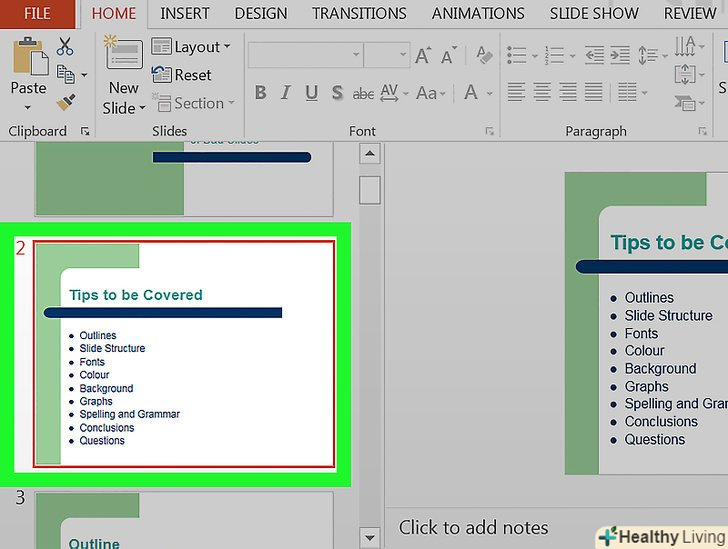The width and height of the screenshot is (728, 549).
Task: Click the Columns icon in Paragraph group
Action: tap(627, 92)
